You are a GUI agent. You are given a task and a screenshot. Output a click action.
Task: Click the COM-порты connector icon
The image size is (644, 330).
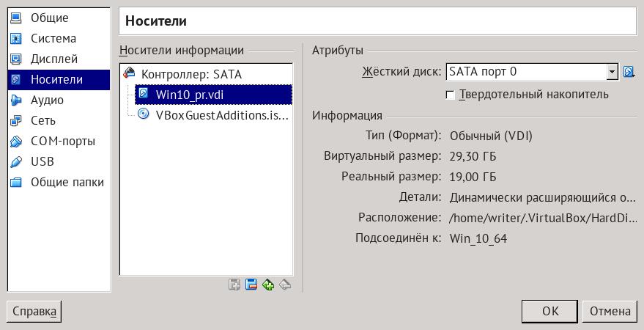[15, 142]
